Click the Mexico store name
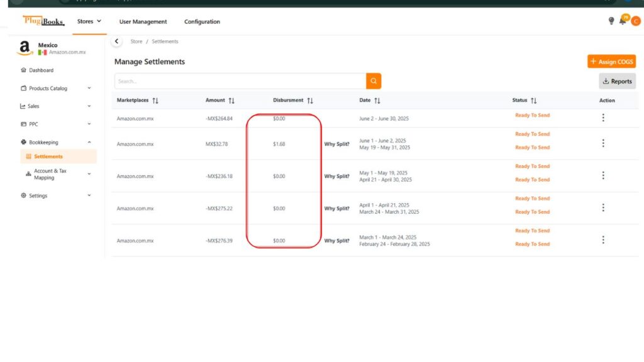644x362 pixels. click(48, 45)
